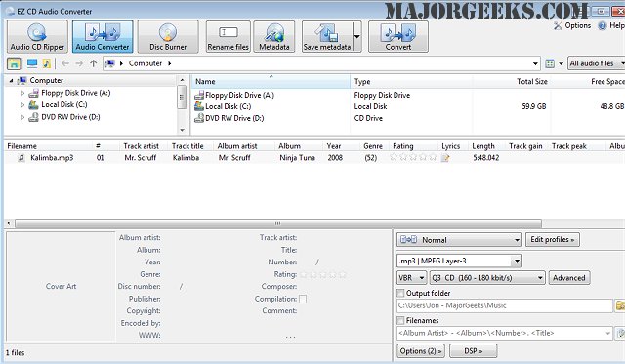Open the Audio CD Ripper mode
Image resolution: width=625 pixels, height=364 pixels.
(37, 37)
